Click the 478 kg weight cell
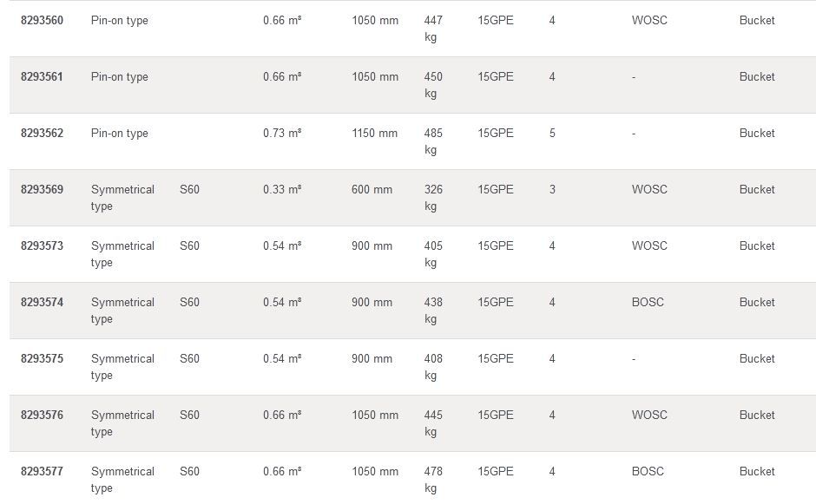This screenshot has width=816, height=504. click(x=433, y=480)
